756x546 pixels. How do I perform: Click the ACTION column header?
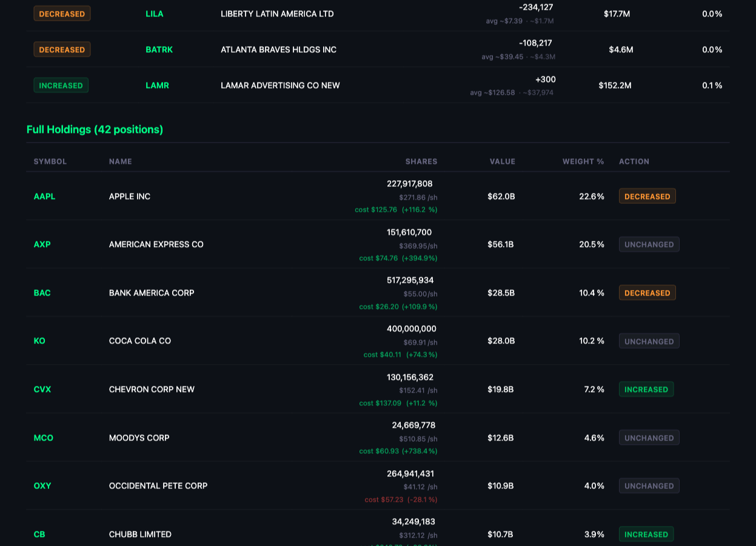tap(634, 161)
